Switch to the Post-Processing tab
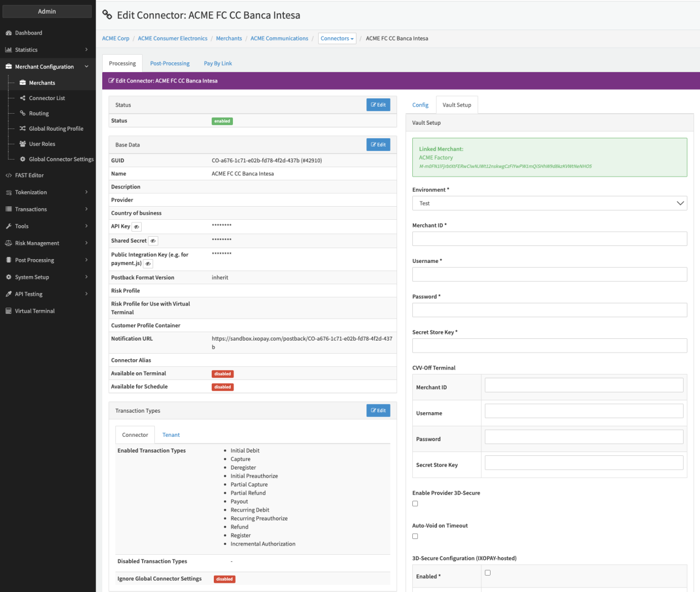 (170, 63)
